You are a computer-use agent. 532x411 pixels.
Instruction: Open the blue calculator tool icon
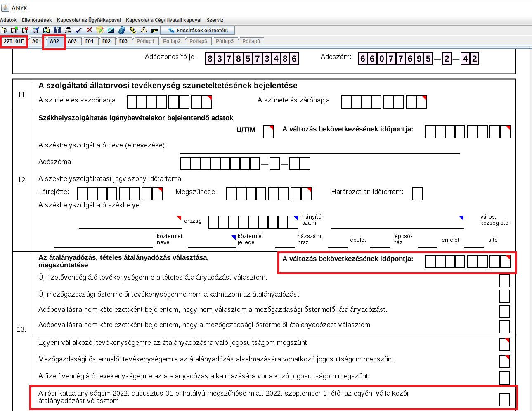122,30
